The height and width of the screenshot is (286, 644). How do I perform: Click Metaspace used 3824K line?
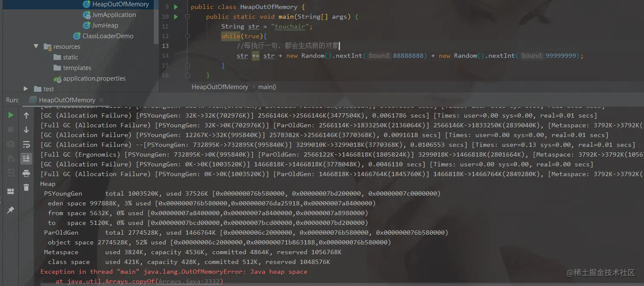(x=193, y=252)
